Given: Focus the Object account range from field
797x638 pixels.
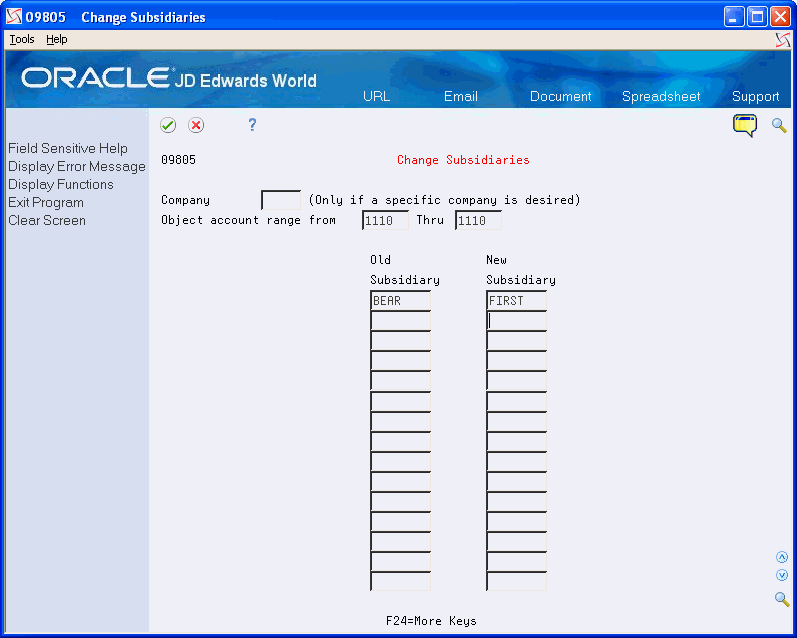Looking at the screenshot, I should 385,221.
